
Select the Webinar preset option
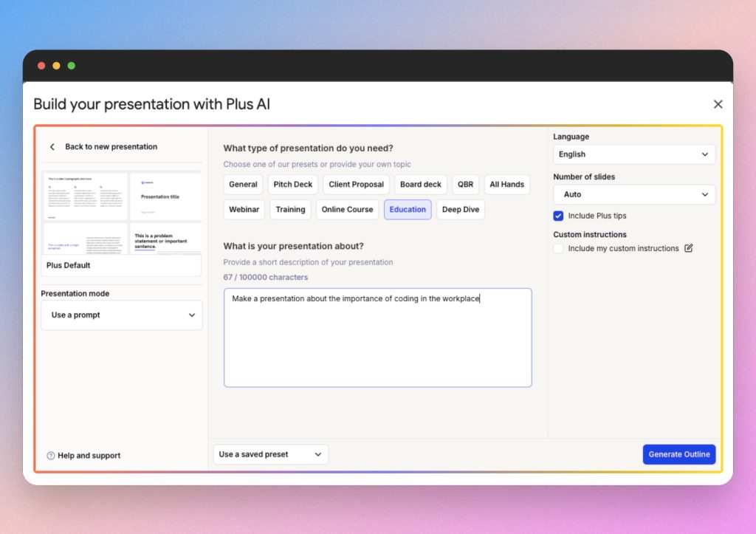pyautogui.click(x=244, y=210)
